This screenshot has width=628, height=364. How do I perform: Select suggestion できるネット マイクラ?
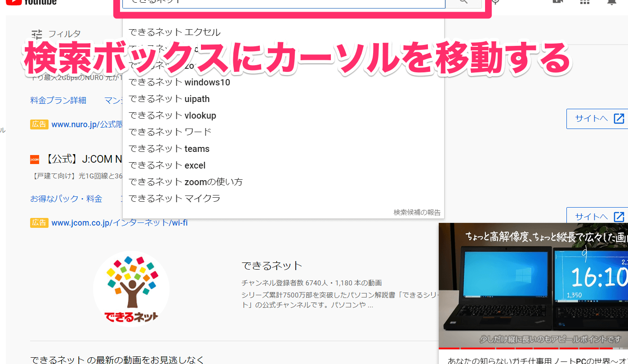pyautogui.click(x=283, y=199)
